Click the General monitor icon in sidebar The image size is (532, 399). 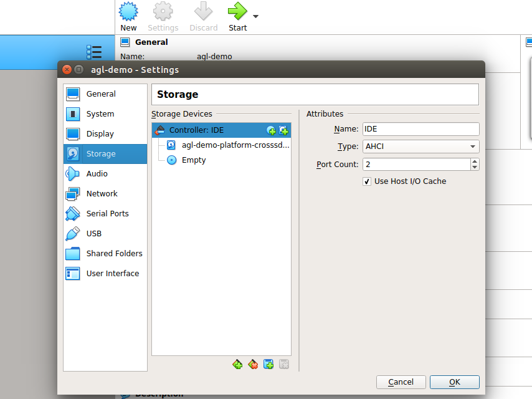coord(73,94)
